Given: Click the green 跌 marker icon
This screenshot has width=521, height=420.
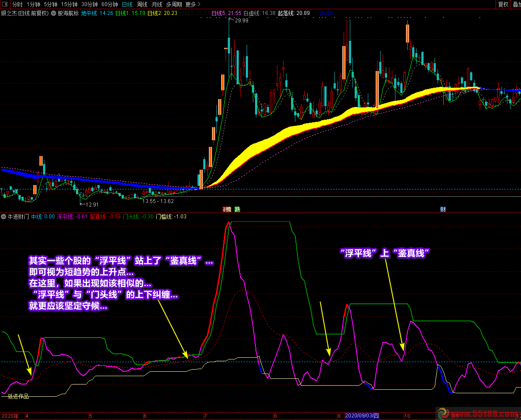Looking at the screenshot, I should click(237, 210).
